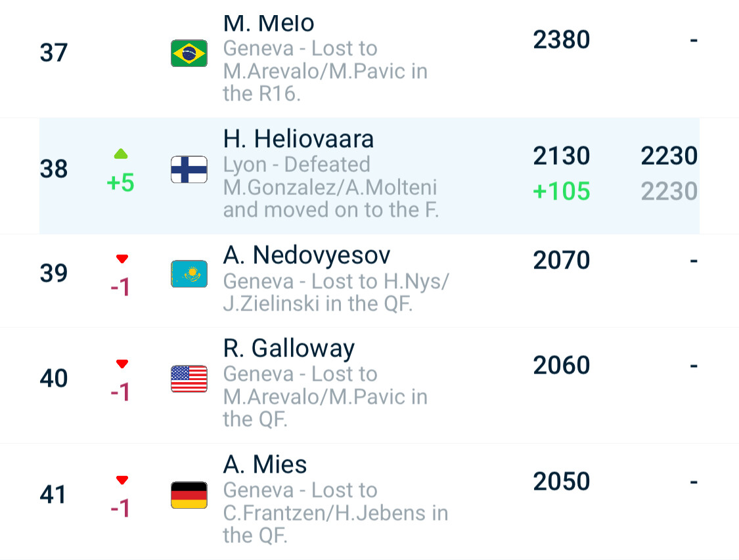The image size is (739, 560).
Task: Open R. Galloway player profile
Action: coord(289,349)
